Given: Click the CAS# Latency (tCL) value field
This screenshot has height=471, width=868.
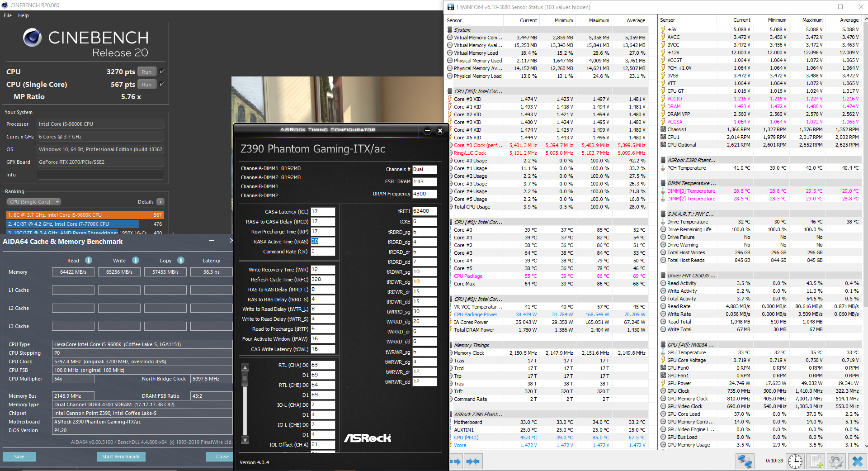Looking at the screenshot, I should pos(323,212).
